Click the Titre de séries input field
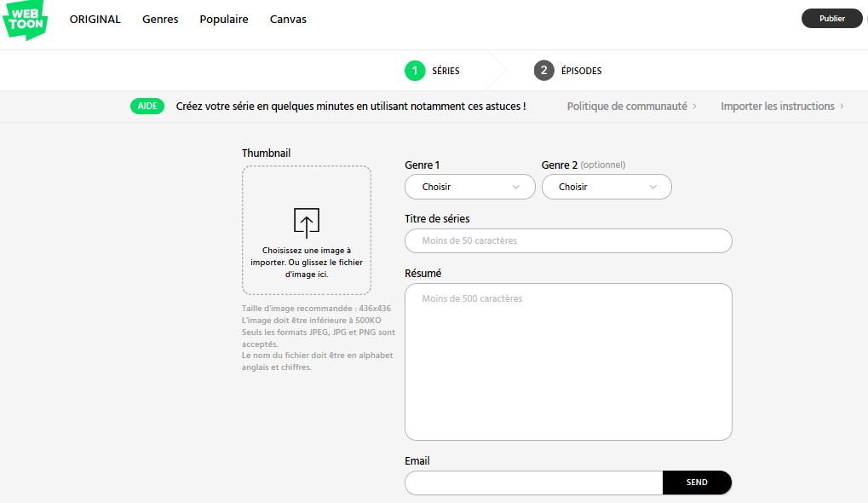Image resolution: width=868 pixels, height=503 pixels. click(x=568, y=241)
